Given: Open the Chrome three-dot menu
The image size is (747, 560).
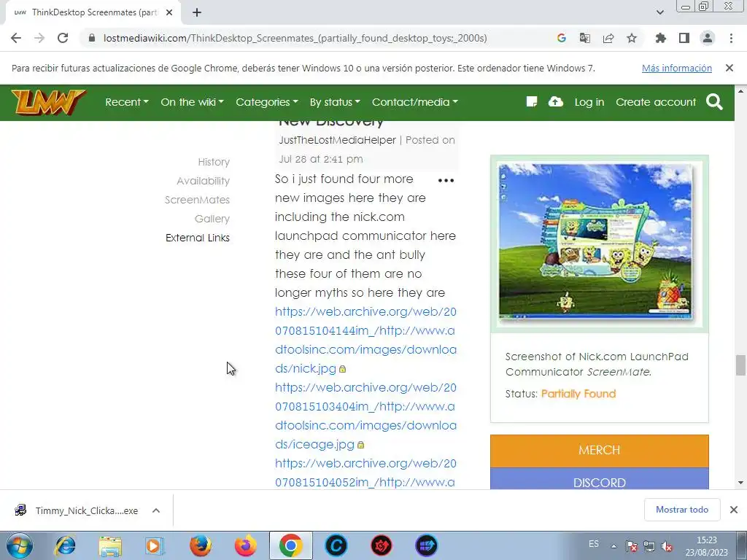Looking at the screenshot, I should [731, 38].
